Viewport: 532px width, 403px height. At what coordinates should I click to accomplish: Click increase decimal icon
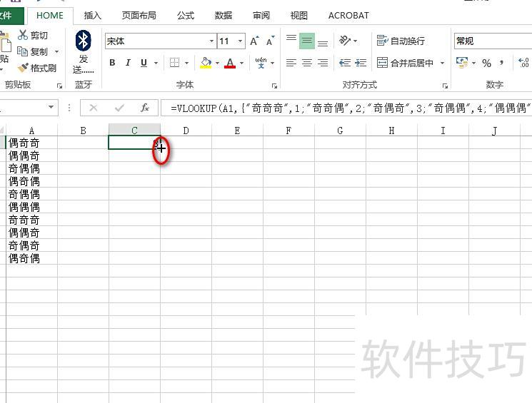pos(523,63)
